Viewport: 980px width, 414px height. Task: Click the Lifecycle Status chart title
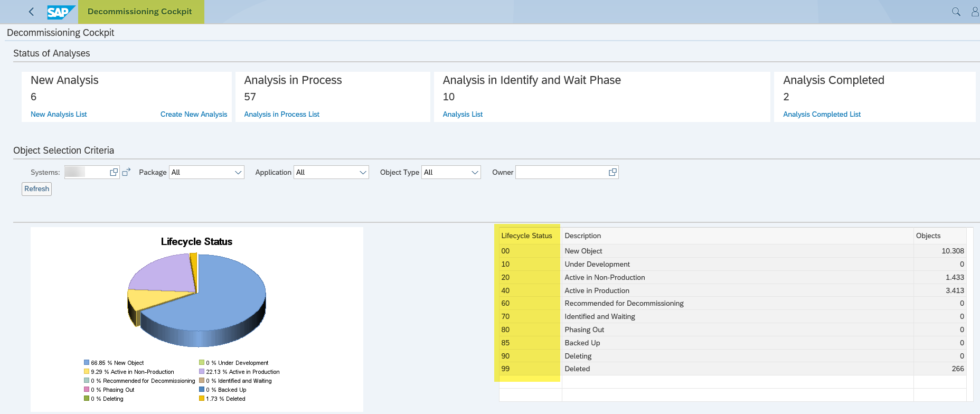click(x=196, y=241)
